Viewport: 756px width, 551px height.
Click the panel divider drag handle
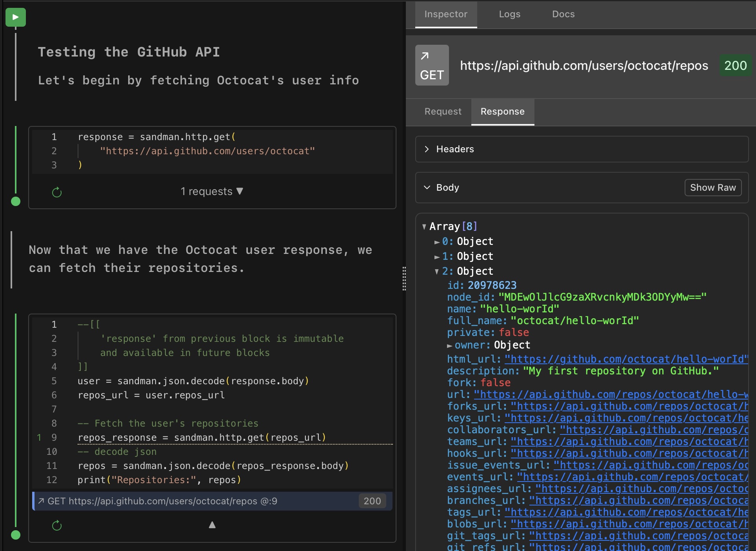click(404, 279)
